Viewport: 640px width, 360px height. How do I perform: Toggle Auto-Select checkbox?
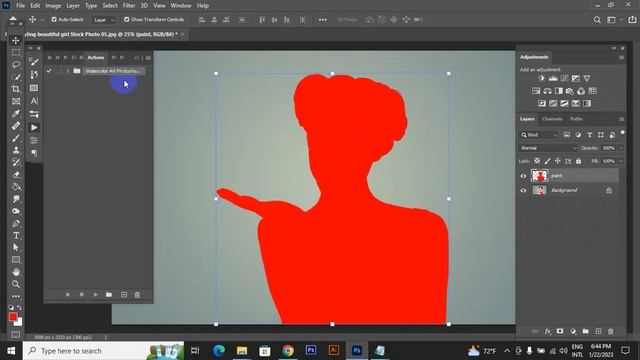point(54,19)
